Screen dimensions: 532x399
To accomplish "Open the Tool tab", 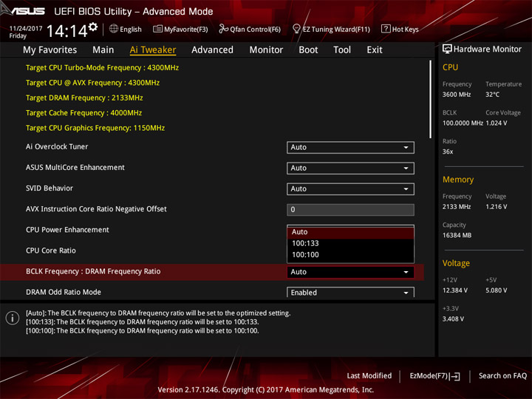I will pos(342,50).
